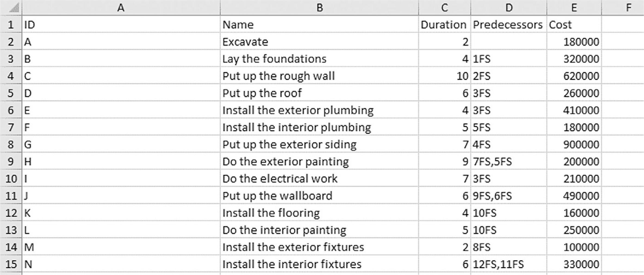Click column F header
The image size is (644, 275).
pyautogui.click(x=628, y=8)
